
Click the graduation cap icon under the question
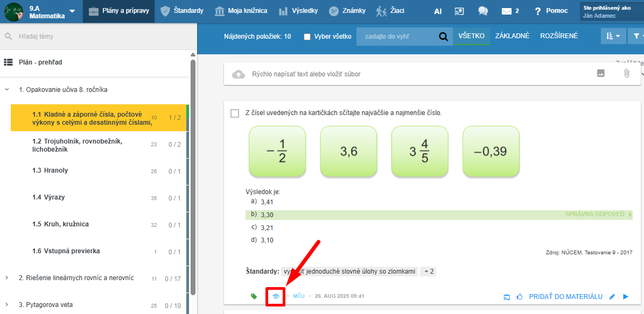tap(275, 296)
